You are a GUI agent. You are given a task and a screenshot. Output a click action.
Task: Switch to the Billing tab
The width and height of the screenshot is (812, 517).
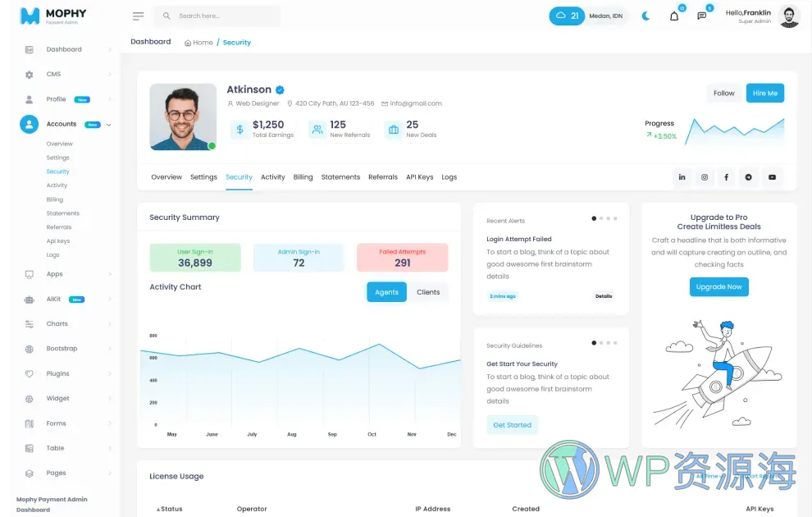(x=303, y=176)
